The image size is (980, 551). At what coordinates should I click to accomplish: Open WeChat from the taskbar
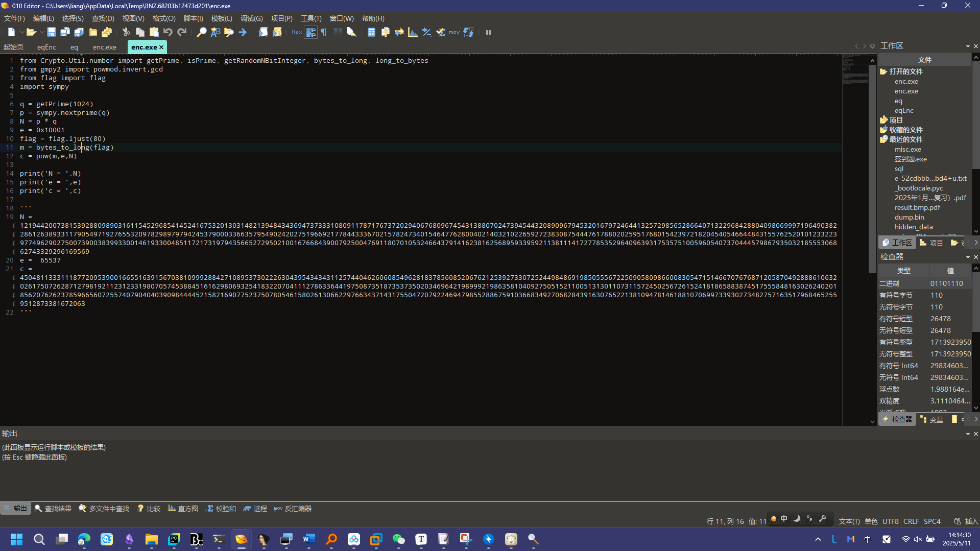[x=398, y=539]
